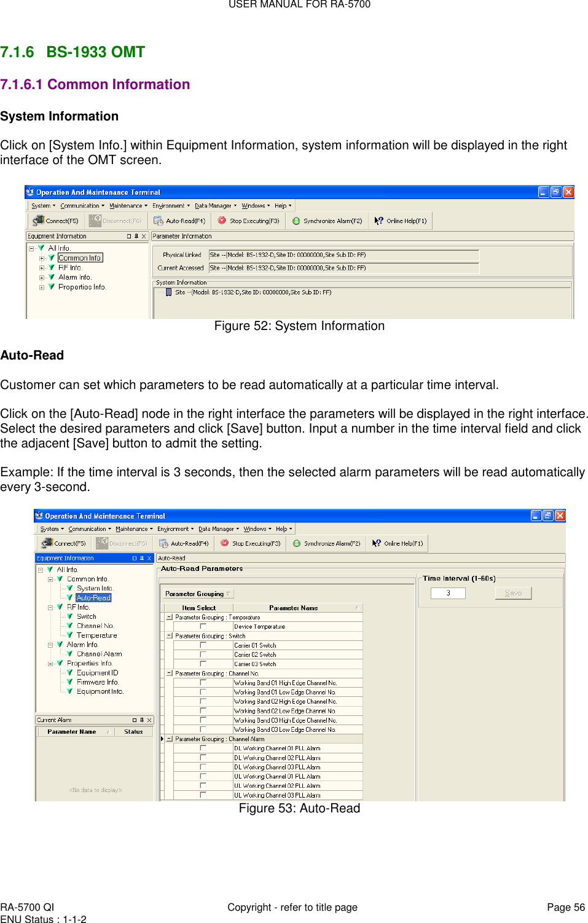Click the Save button beside Time Interval
This screenshot has width=588, height=923.
(513, 593)
